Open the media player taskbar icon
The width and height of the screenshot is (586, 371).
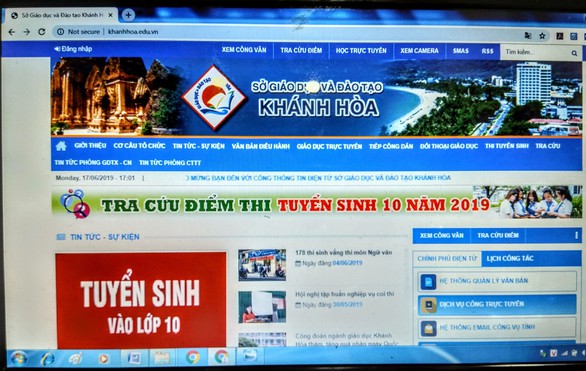103,359
